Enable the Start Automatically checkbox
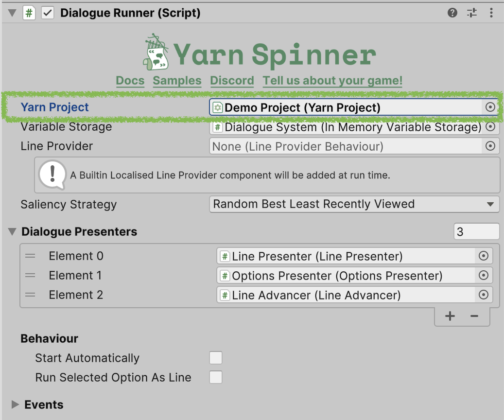 point(215,358)
